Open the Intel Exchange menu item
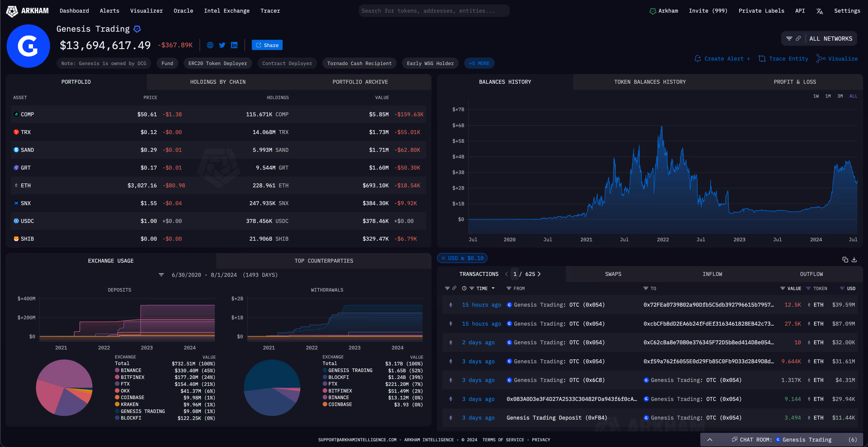This screenshot has height=447, width=868. click(227, 11)
